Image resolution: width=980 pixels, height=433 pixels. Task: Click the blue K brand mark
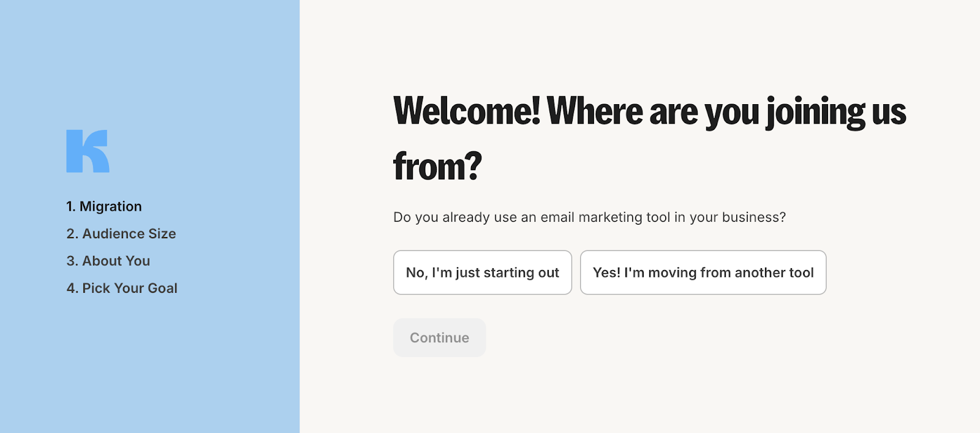point(88,152)
